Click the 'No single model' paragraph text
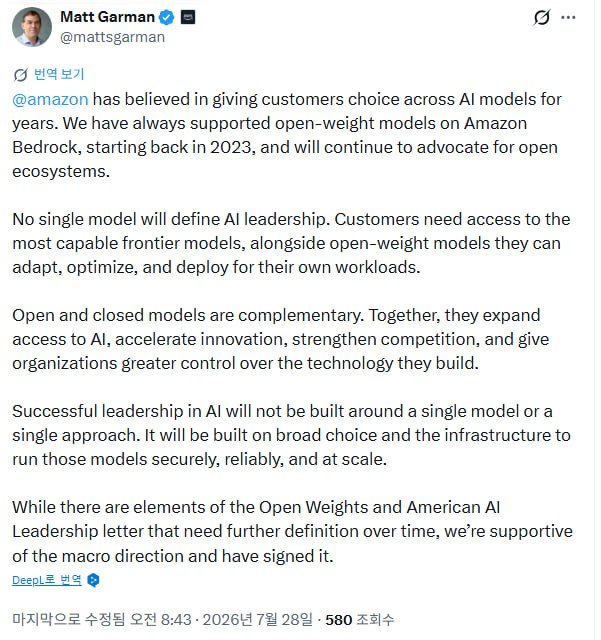The image size is (601, 640). click(x=291, y=243)
